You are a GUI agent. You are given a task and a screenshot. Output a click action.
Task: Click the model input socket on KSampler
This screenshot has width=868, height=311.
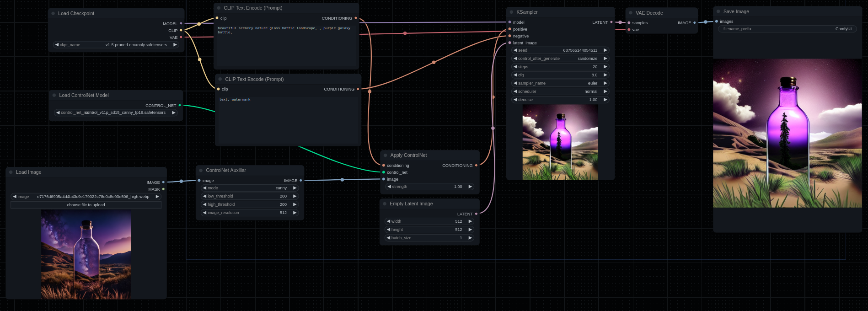[x=510, y=22]
